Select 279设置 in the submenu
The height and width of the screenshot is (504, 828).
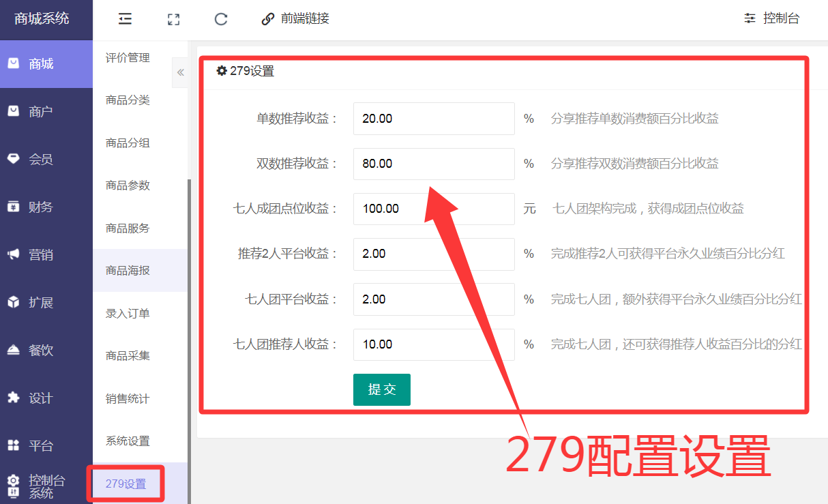(126, 484)
